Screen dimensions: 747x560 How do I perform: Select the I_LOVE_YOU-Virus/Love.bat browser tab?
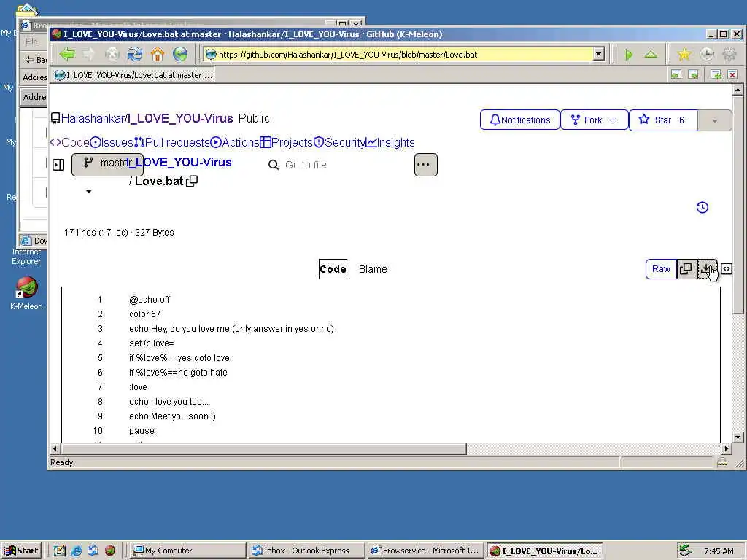tap(133, 75)
